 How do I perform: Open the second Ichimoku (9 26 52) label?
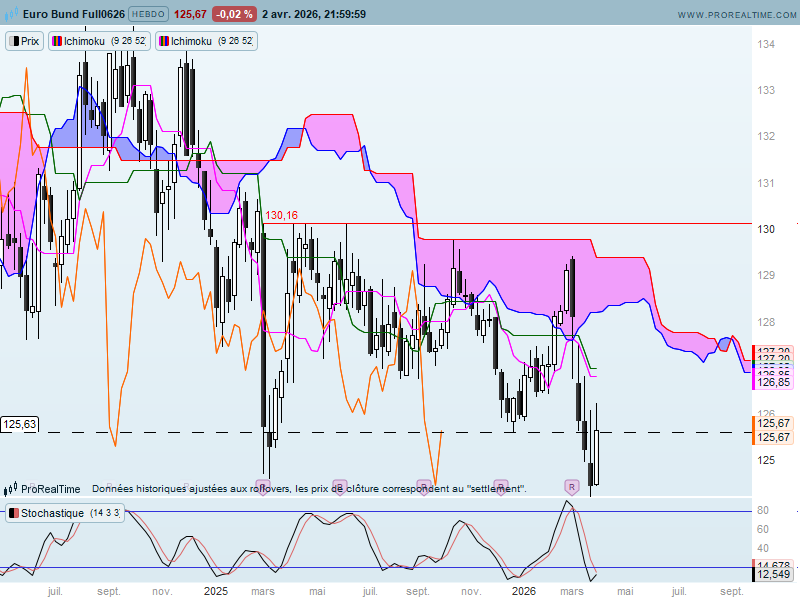(x=213, y=41)
